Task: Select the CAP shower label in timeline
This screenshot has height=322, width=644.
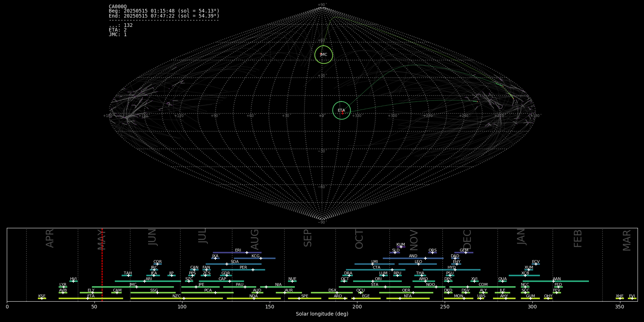Action: coord(222,279)
